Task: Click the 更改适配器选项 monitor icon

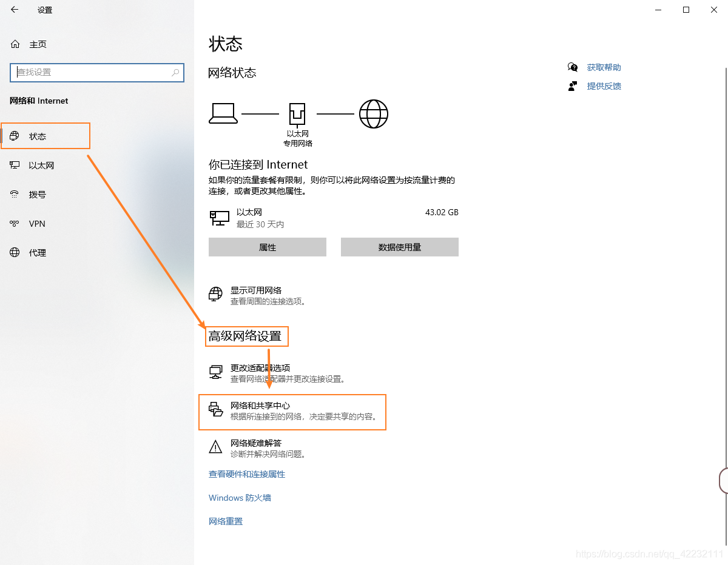Action: [216, 372]
